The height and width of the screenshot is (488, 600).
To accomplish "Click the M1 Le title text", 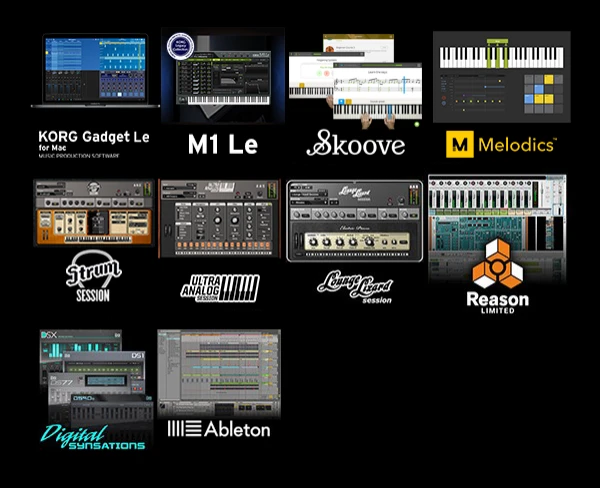I will click(x=223, y=144).
